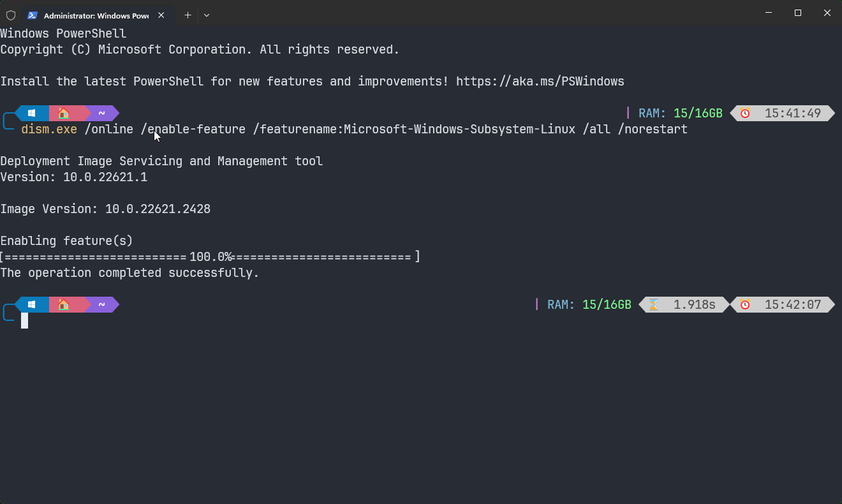Viewport: 842px width, 504px height.
Task: Expand the new tab profile dropdown chevron
Action: [x=206, y=15]
